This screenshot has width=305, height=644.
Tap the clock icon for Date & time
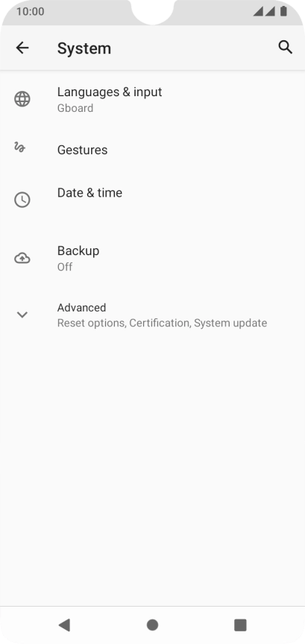[22, 200]
